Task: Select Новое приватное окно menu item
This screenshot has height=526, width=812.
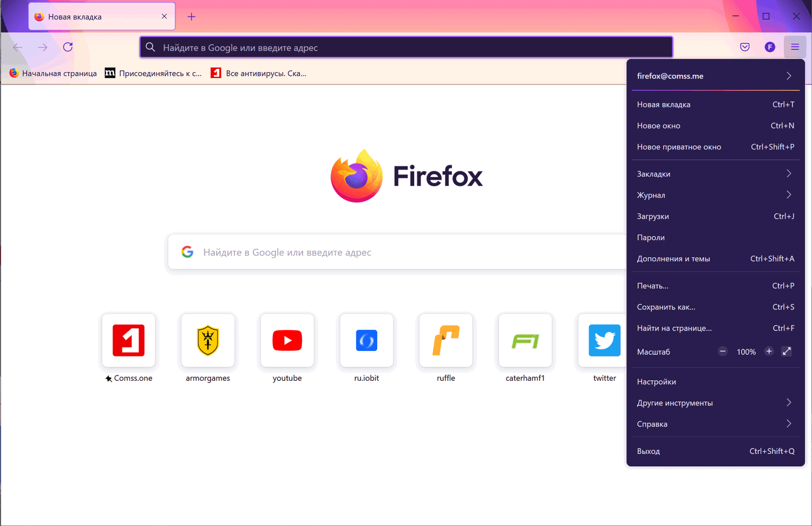Action: point(716,147)
